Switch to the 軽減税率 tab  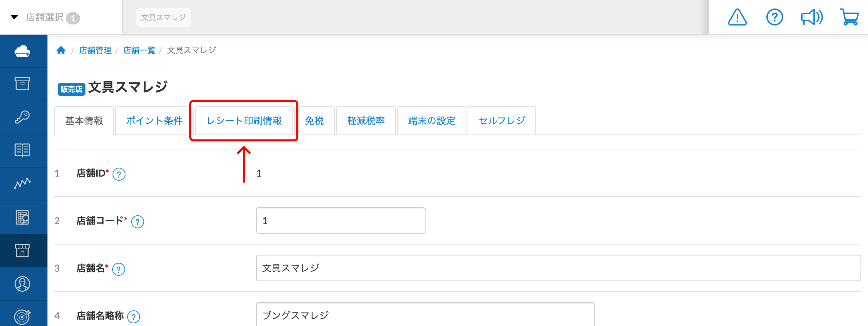tap(366, 121)
